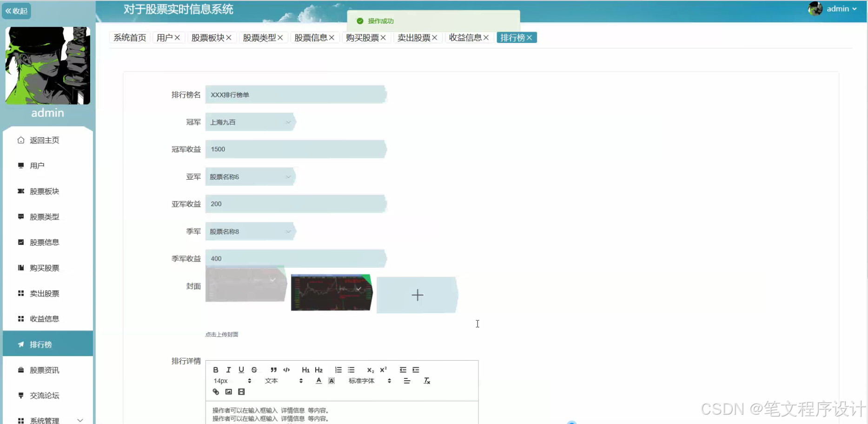Open the text color picker

[x=318, y=381]
